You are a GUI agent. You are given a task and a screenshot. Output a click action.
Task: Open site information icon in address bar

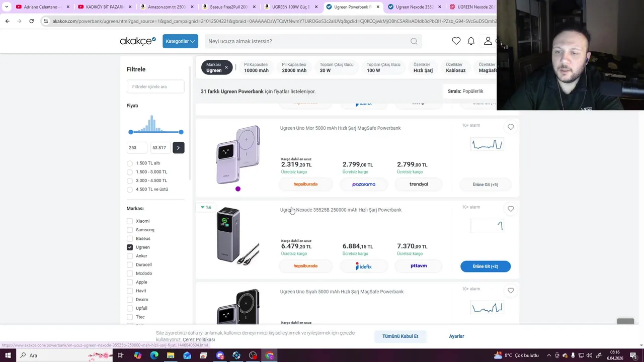tap(46, 21)
